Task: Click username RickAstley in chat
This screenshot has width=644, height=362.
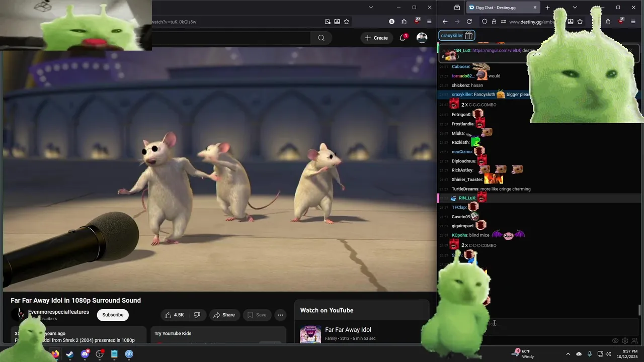Action: click(x=462, y=170)
